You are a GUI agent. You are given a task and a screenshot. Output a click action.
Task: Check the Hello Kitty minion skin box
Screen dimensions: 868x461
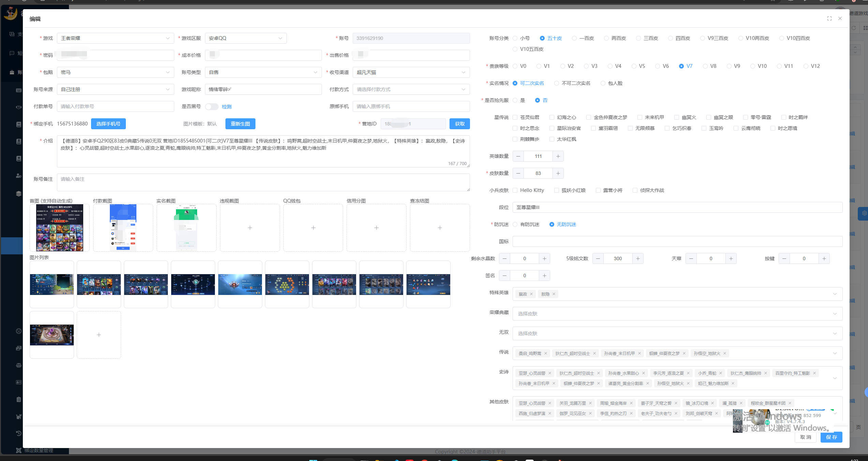click(x=515, y=190)
